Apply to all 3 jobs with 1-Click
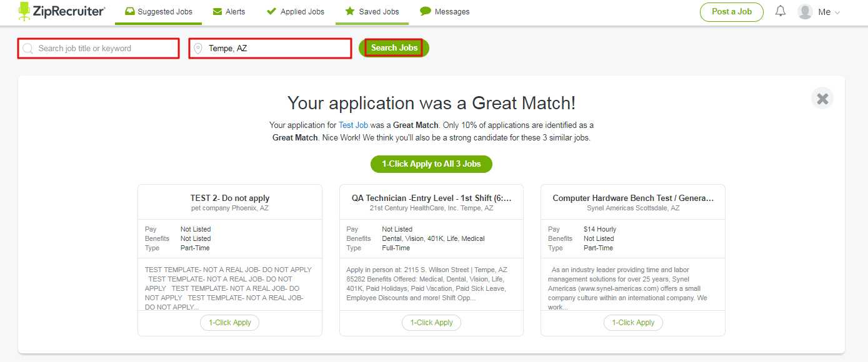 (431, 164)
